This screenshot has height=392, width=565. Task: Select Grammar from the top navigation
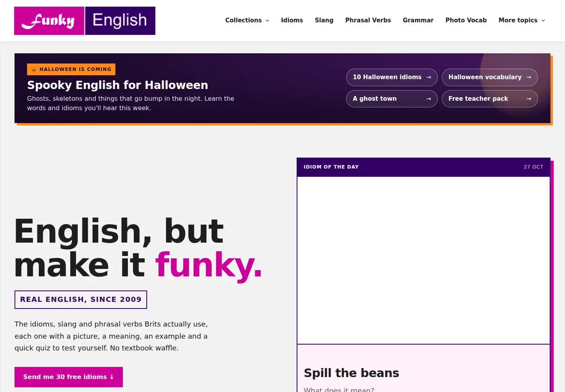tap(418, 20)
